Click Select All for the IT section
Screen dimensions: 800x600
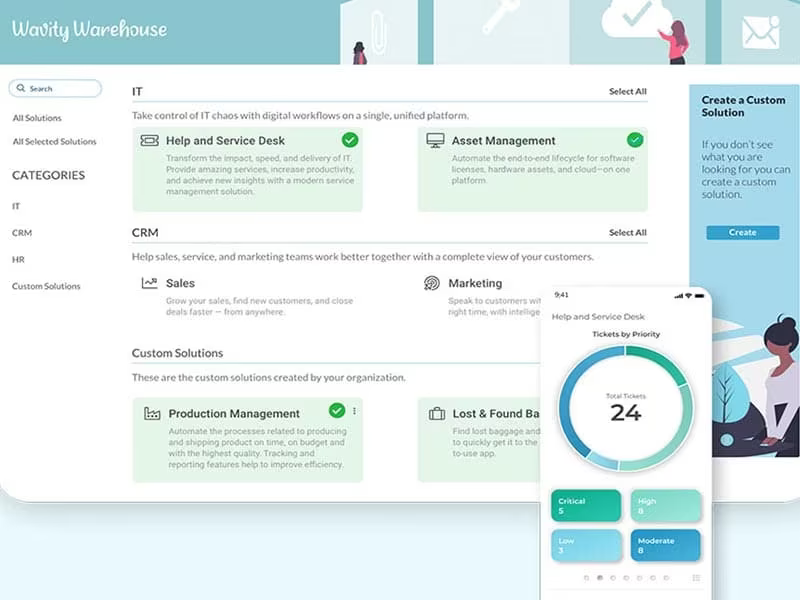(628, 91)
